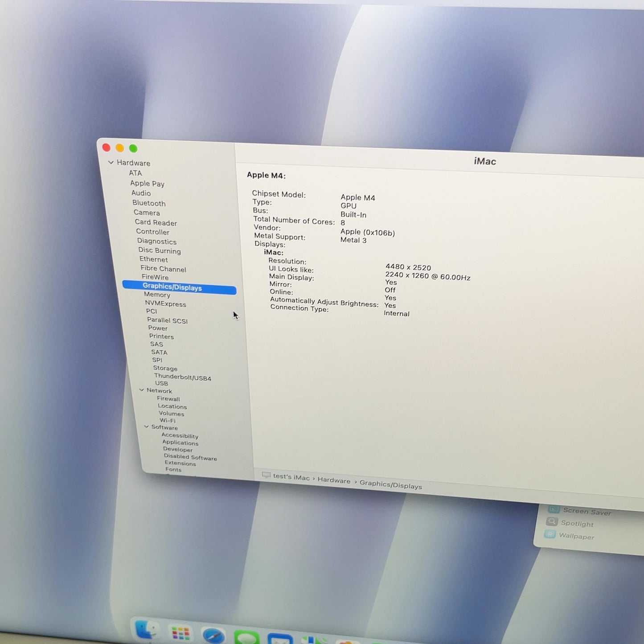Click the "Built-In" bus value

[353, 214]
